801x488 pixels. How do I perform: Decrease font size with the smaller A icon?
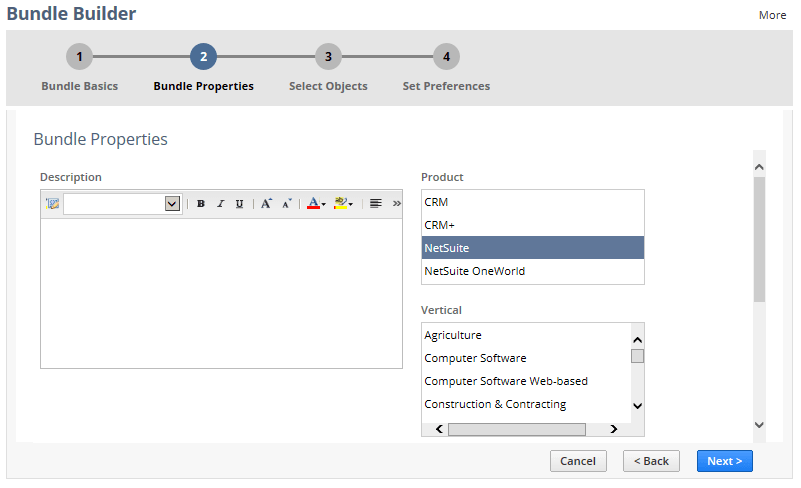pyautogui.click(x=287, y=203)
